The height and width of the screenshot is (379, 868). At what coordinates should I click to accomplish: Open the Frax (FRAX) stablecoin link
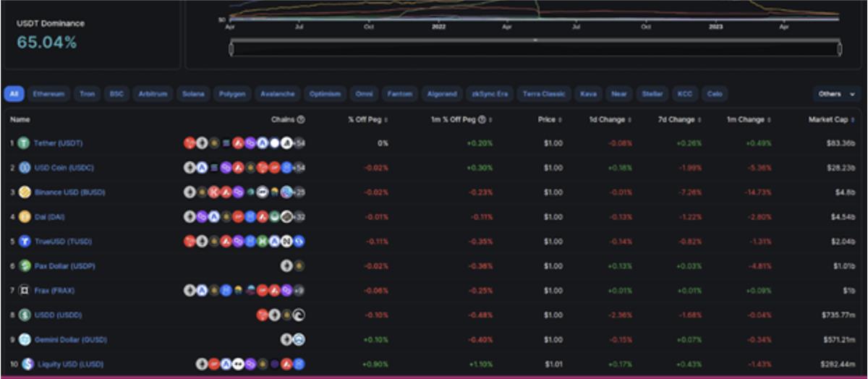pyautogui.click(x=54, y=291)
